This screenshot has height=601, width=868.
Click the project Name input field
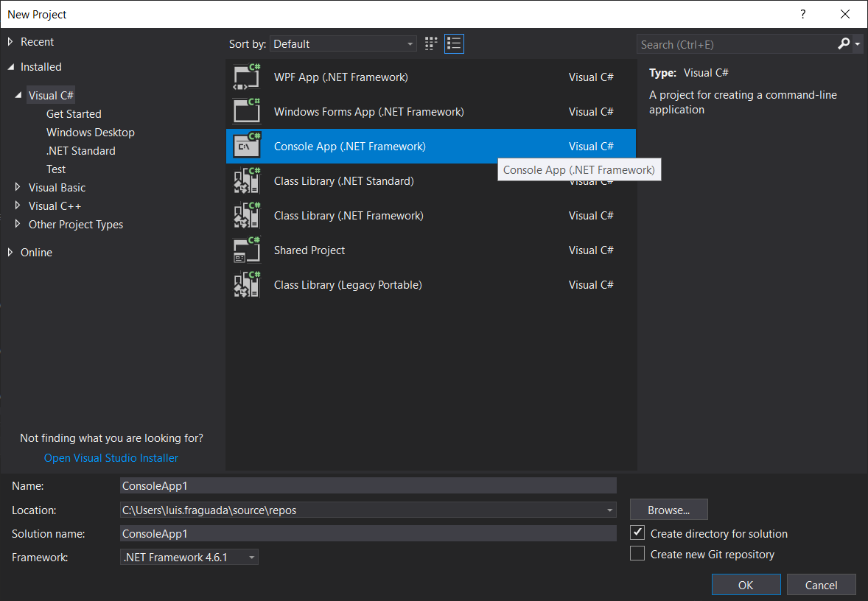coord(368,485)
